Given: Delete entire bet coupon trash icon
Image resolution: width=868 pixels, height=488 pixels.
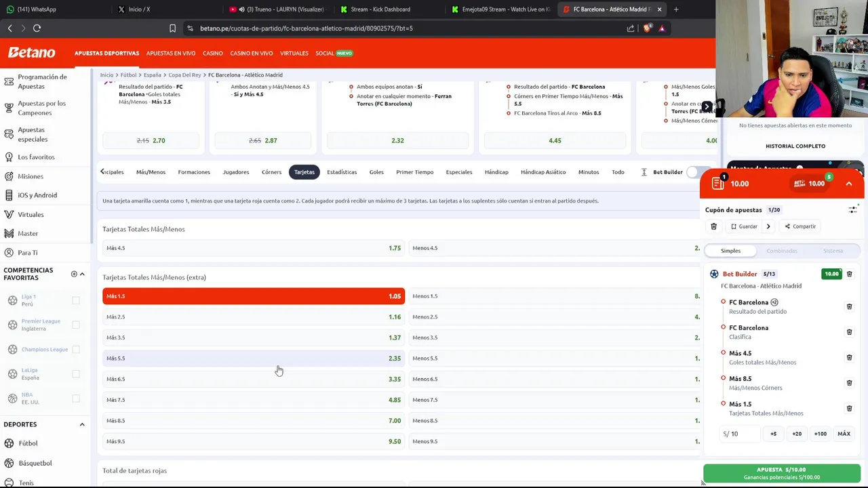Looking at the screenshot, I should click(x=713, y=226).
